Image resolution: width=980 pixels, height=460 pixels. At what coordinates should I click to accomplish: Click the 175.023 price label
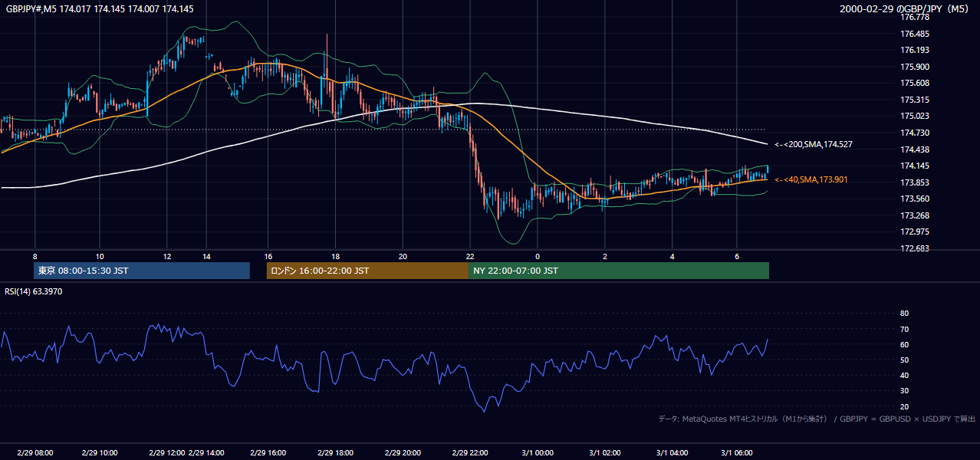915,116
